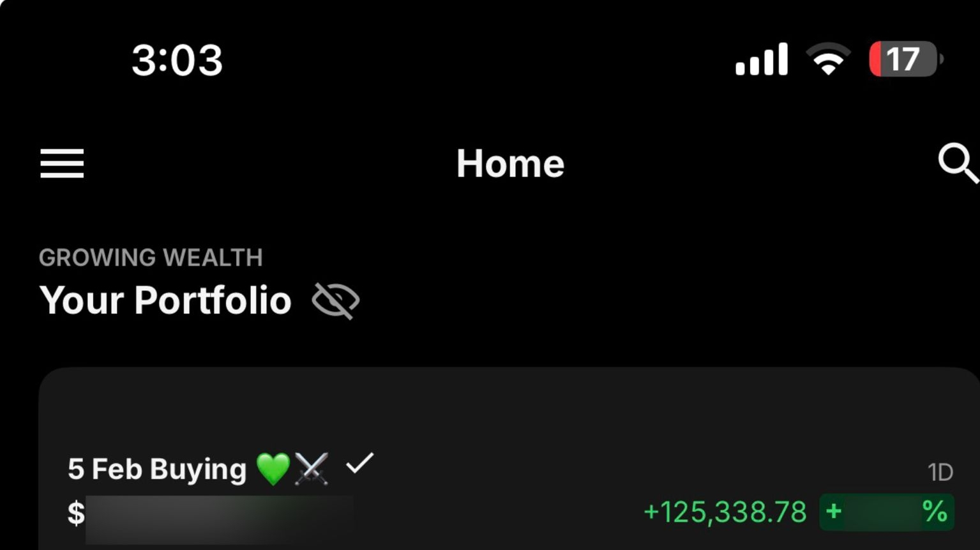
Task: Tap the 3:03 clock in status bar
Action: (x=177, y=60)
